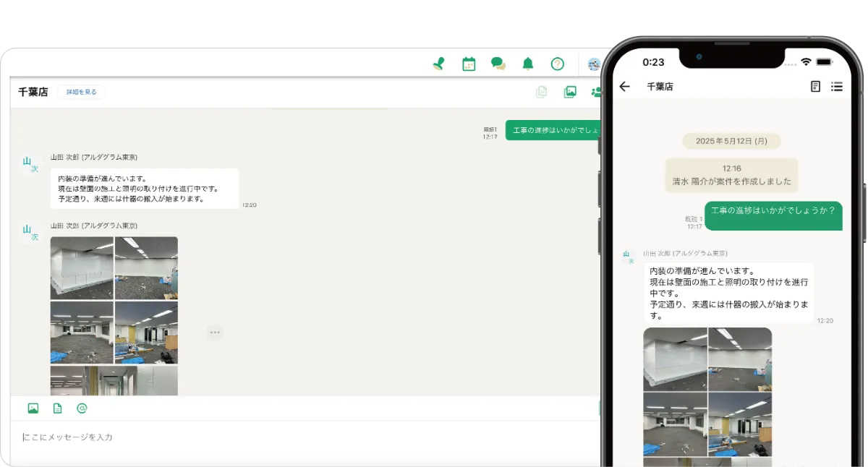This screenshot has height=467, width=868.
Task: Tap the list menu icon in phone header
Action: point(837,86)
